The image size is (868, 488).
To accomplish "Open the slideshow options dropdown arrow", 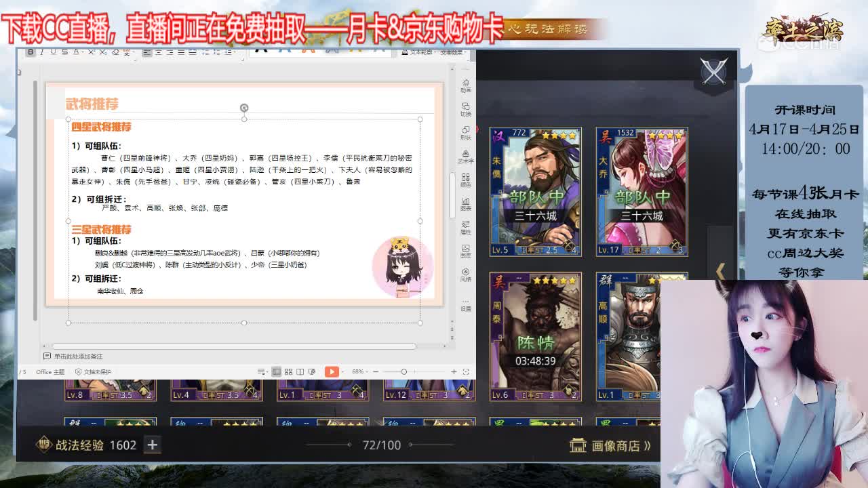I will [342, 371].
